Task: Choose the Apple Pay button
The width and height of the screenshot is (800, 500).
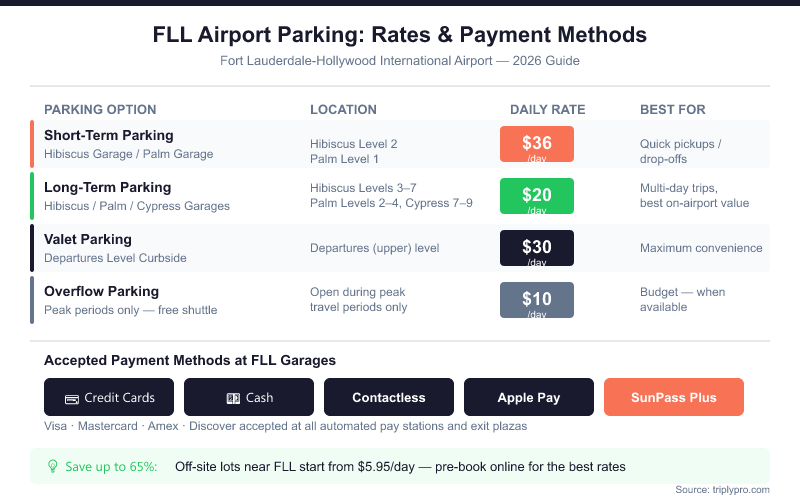Action: [x=529, y=397]
